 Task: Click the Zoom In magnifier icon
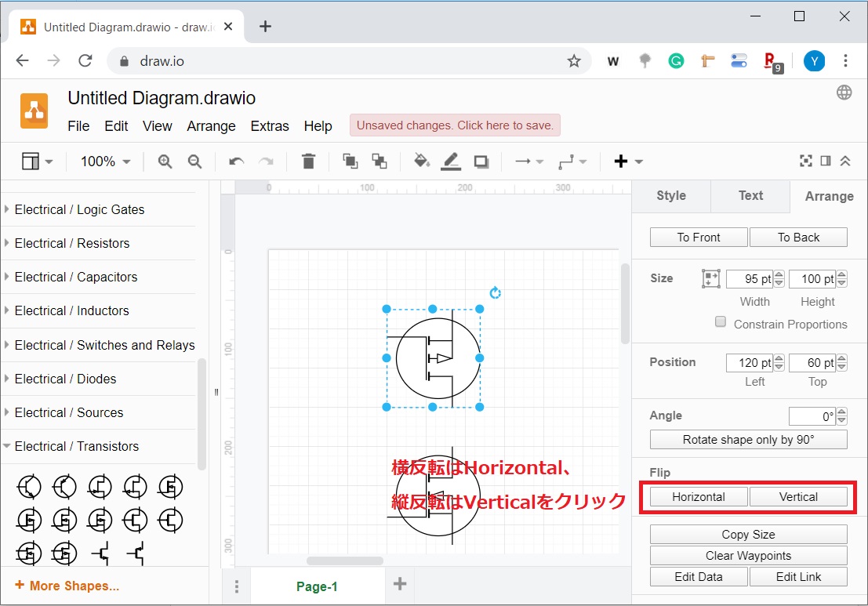pos(165,161)
